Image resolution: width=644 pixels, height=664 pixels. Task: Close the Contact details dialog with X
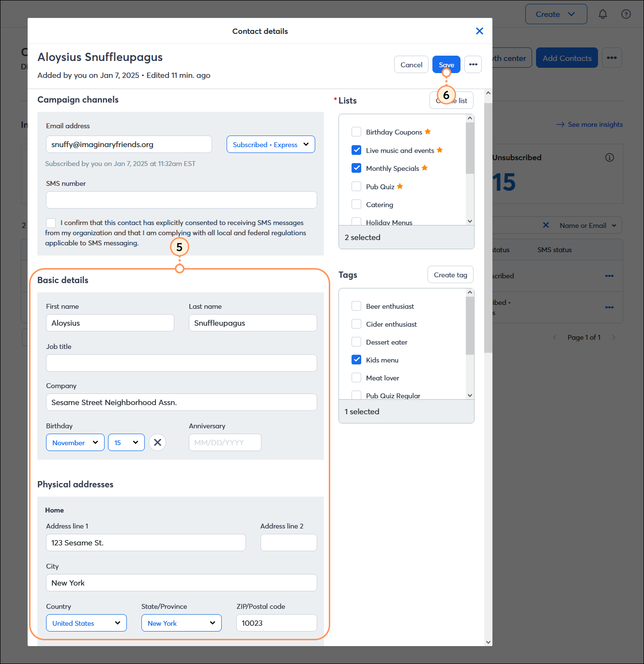(x=479, y=31)
